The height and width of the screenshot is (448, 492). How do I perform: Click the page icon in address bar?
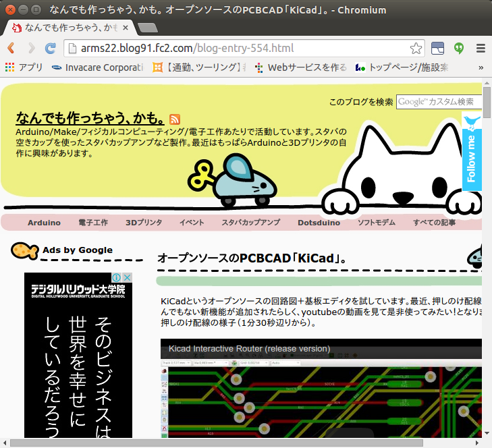(x=72, y=49)
